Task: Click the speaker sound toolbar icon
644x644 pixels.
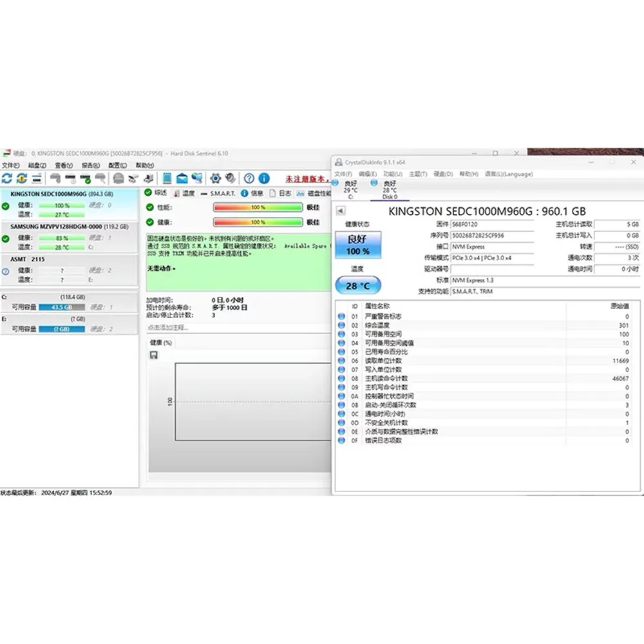Action: point(231,178)
